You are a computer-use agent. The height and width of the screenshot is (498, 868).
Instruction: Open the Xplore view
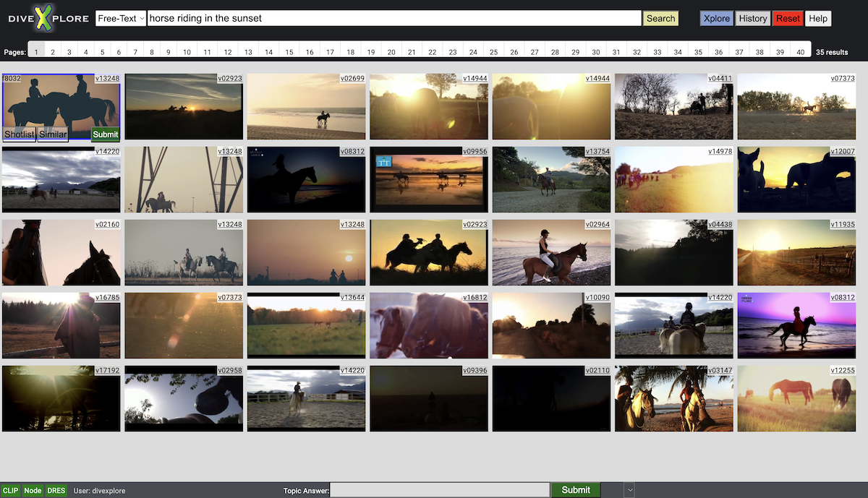click(x=716, y=19)
